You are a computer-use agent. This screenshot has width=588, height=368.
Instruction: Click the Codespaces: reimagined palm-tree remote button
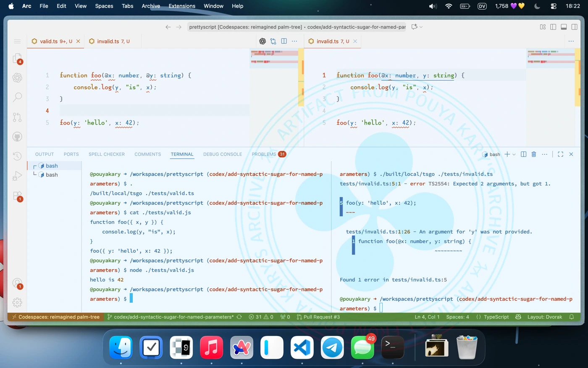click(55, 317)
